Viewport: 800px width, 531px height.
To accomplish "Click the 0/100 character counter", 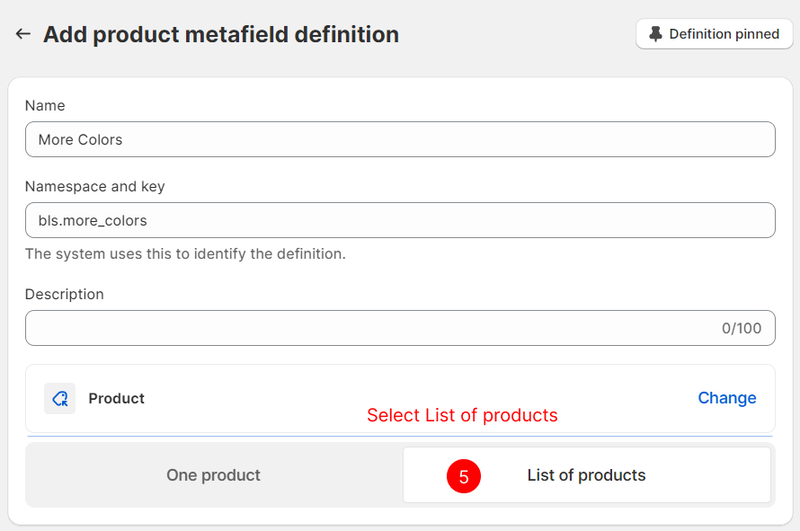I will (x=741, y=328).
